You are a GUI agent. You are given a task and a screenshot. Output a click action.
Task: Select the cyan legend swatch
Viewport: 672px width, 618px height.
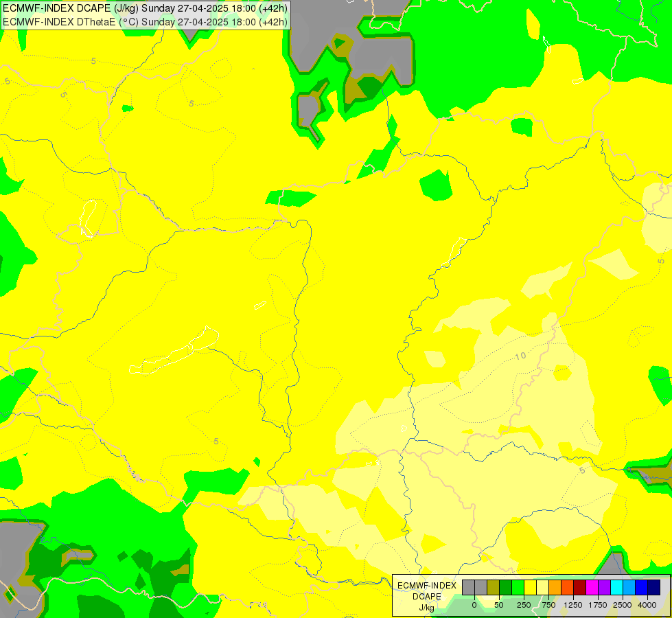point(616,588)
